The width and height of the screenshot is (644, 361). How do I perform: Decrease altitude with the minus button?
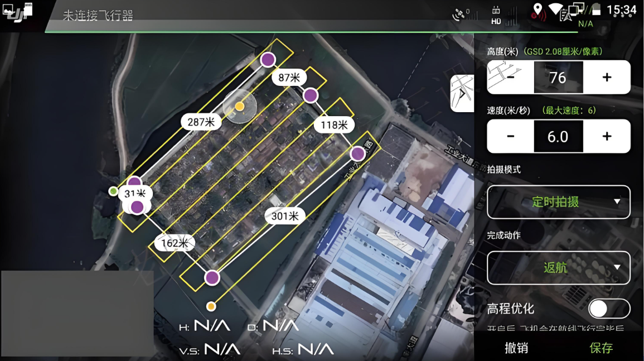click(x=510, y=78)
